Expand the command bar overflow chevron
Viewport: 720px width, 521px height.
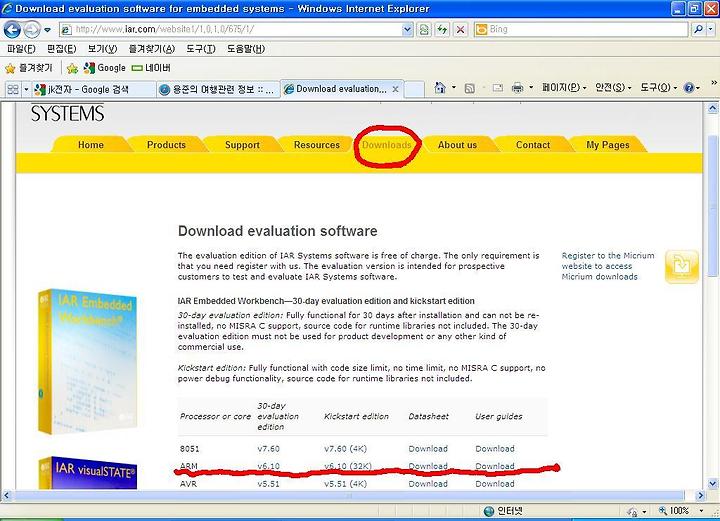[x=714, y=83]
